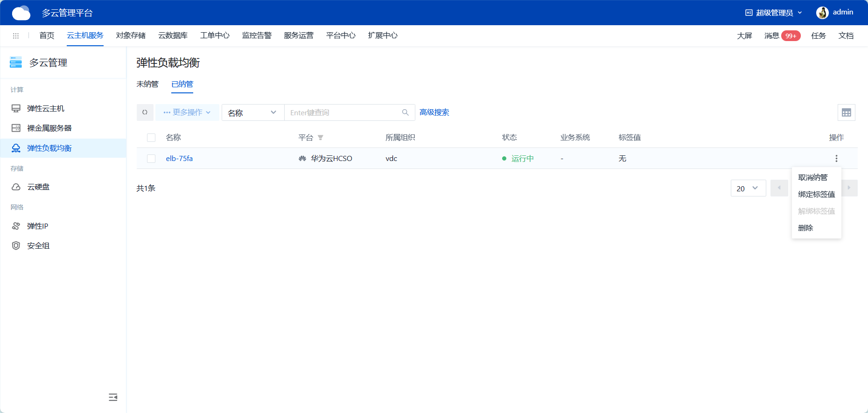Open the column settings table icon
Screen dimensions: 868x413
point(847,112)
